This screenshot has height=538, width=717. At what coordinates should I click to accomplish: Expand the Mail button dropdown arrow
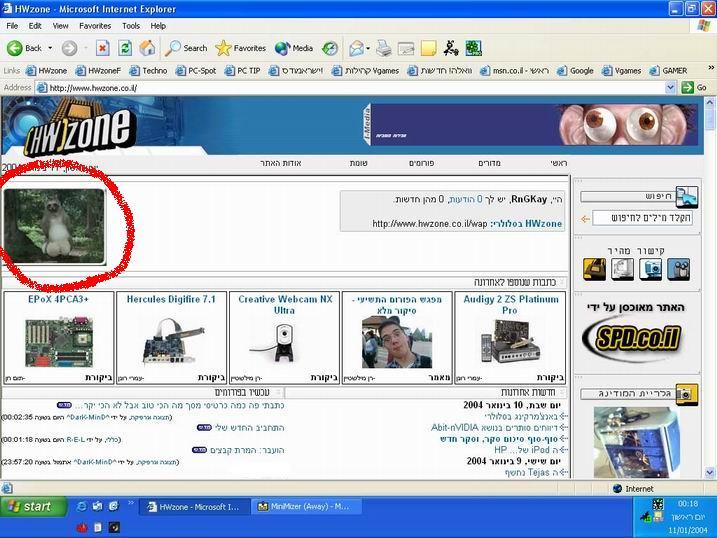click(368, 48)
